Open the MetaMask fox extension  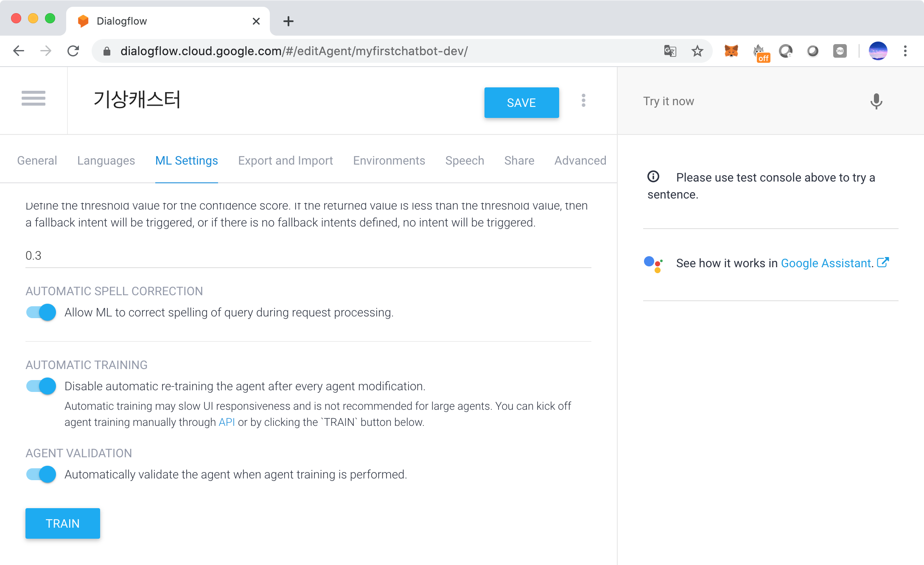(x=731, y=51)
